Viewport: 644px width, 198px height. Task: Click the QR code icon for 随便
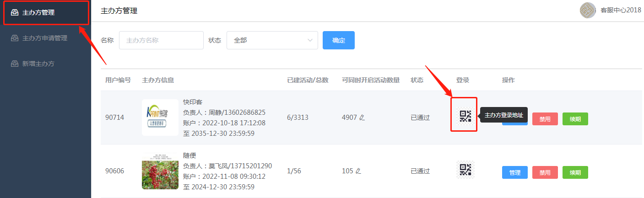pyautogui.click(x=465, y=170)
